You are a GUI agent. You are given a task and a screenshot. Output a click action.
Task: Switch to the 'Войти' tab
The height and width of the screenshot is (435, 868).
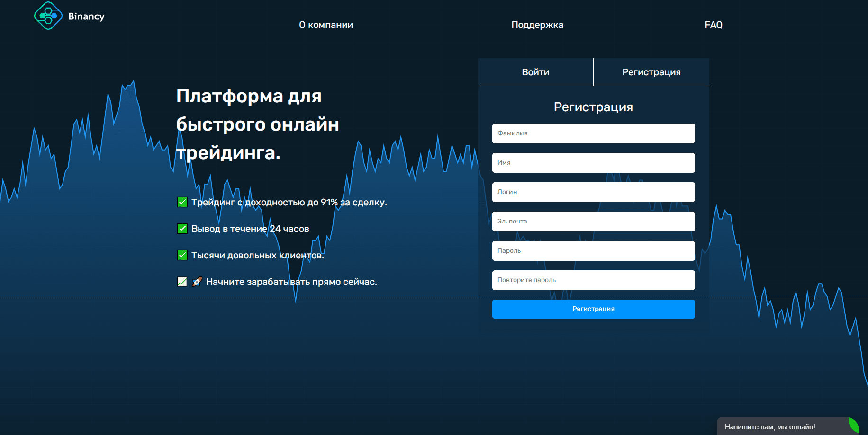535,72
